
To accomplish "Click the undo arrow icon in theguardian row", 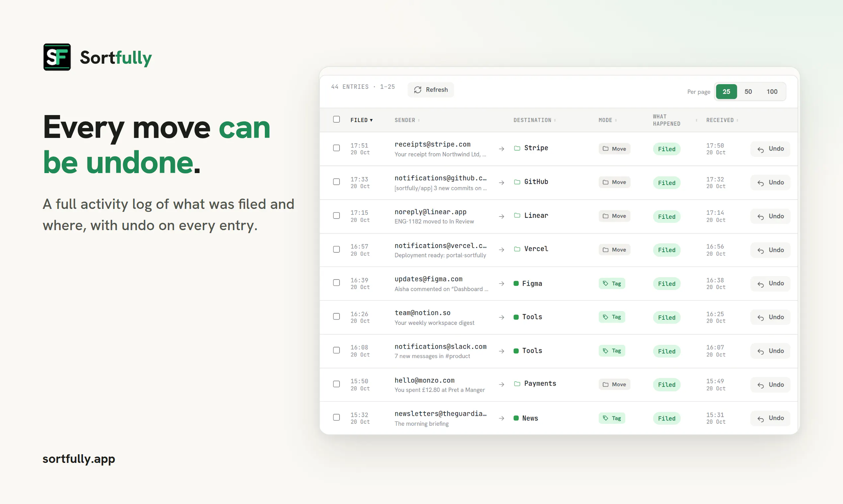I will 760,419.
